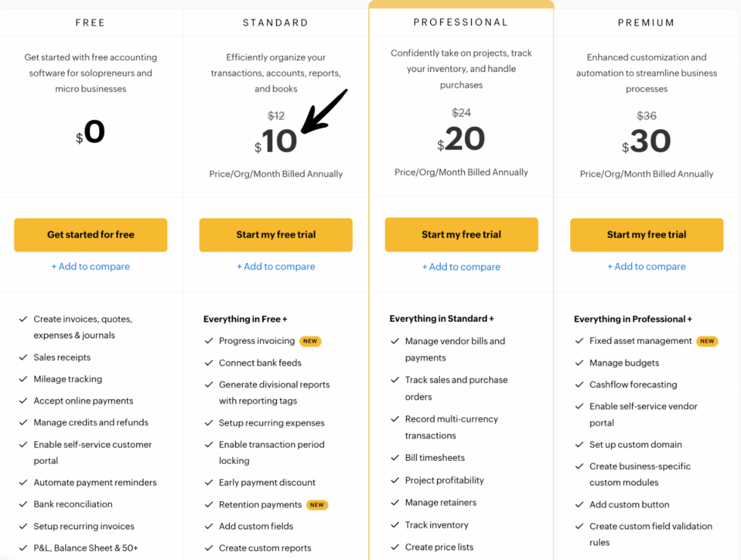Click the checkmark beside Sales receipts

click(x=25, y=357)
